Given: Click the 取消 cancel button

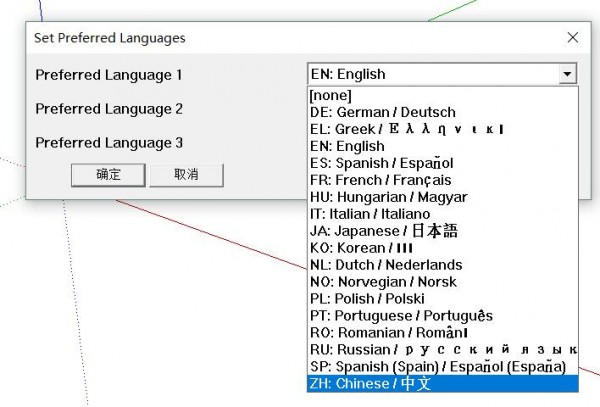Looking at the screenshot, I should coord(186,174).
